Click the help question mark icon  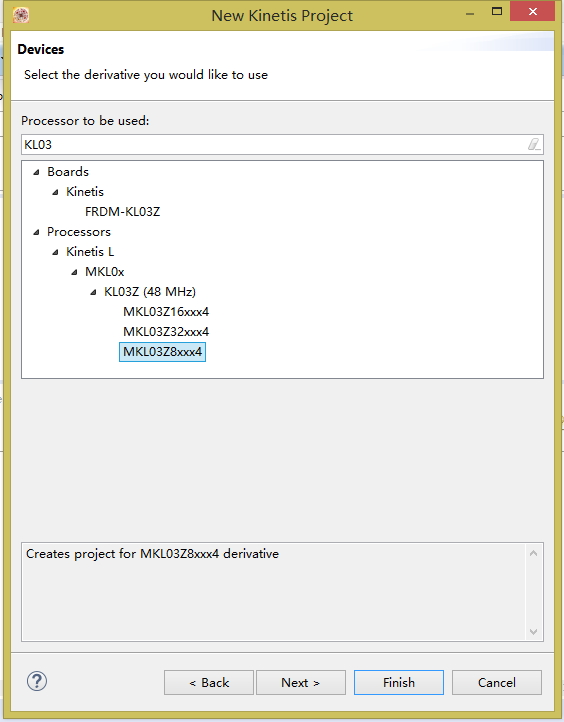[x=37, y=681]
